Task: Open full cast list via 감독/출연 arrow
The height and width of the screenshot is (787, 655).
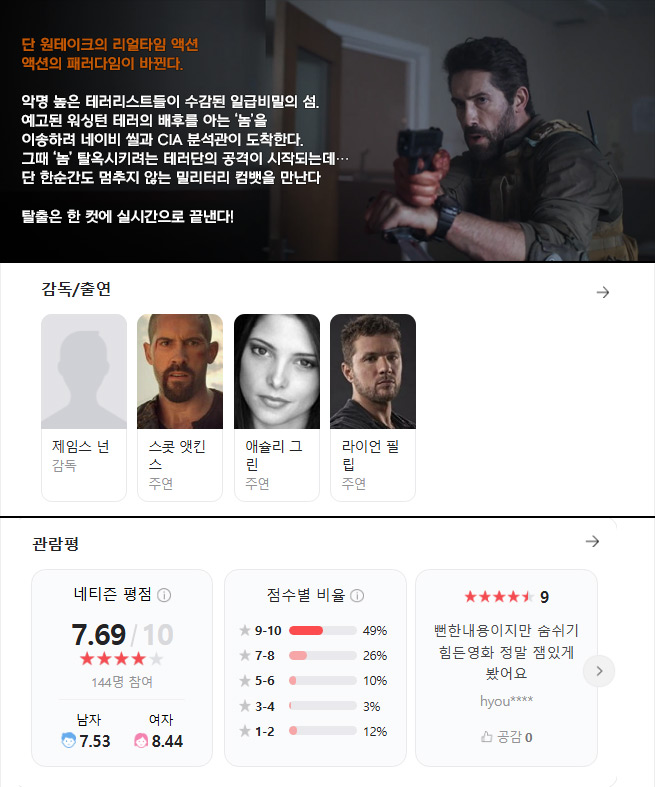Action: tap(603, 292)
